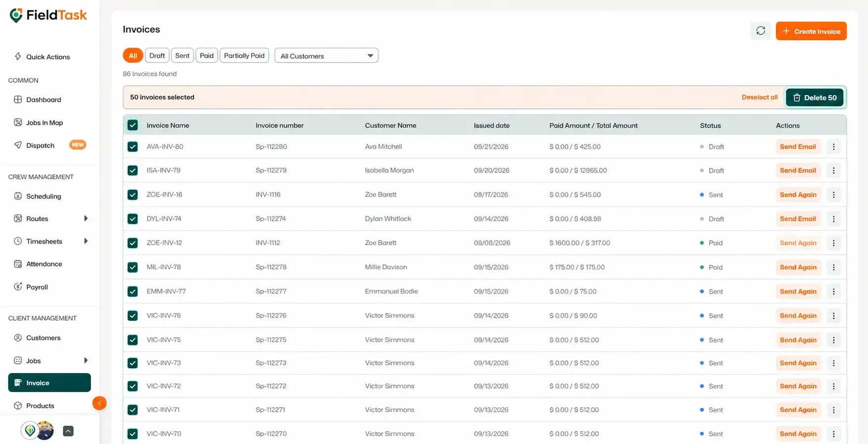
Task: Open Dispatch via its arrow icon
Action: pyautogui.click(x=18, y=145)
